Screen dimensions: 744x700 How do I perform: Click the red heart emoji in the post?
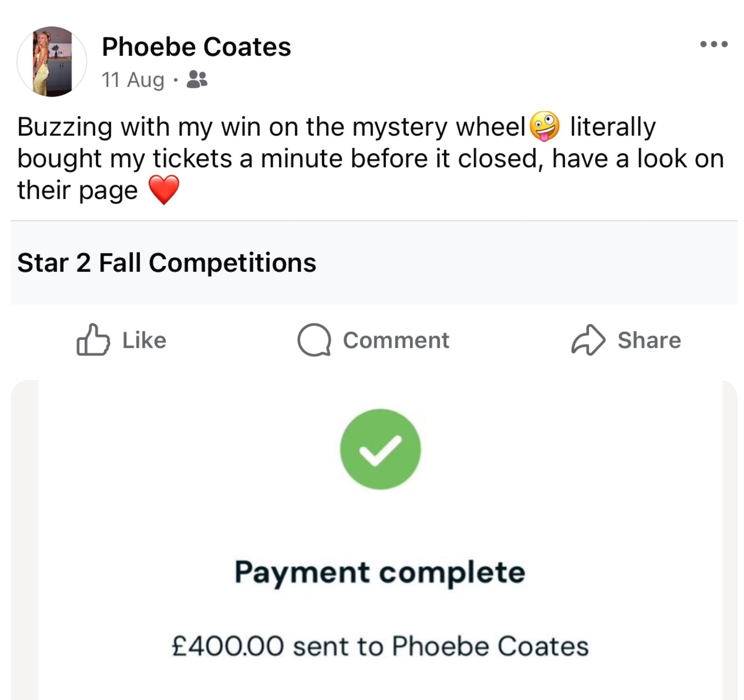pyautogui.click(x=164, y=190)
